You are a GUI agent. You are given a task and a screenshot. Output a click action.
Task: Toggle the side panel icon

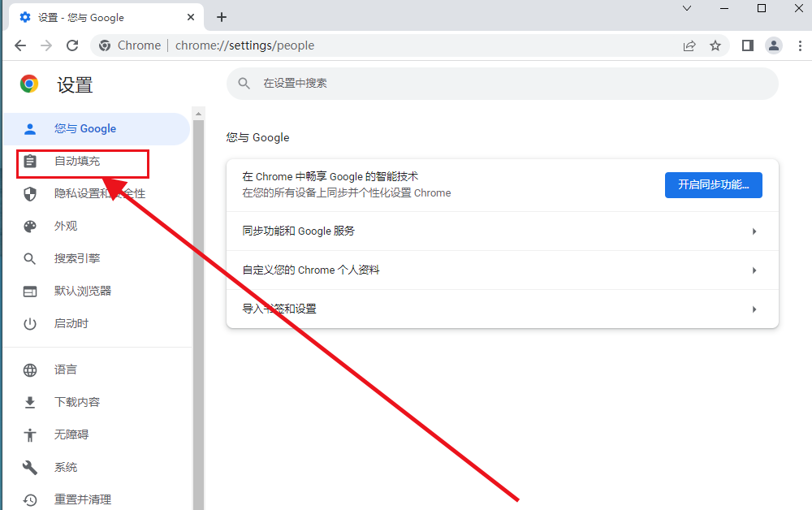coord(747,45)
